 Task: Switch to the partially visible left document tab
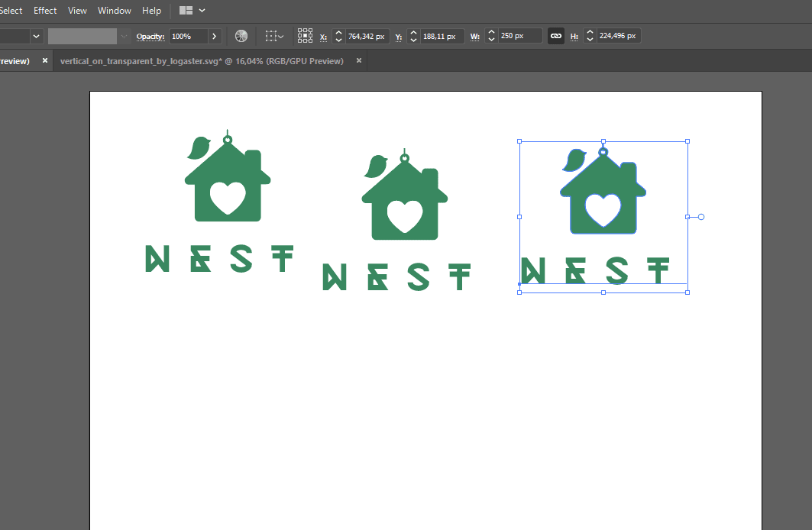coord(15,61)
